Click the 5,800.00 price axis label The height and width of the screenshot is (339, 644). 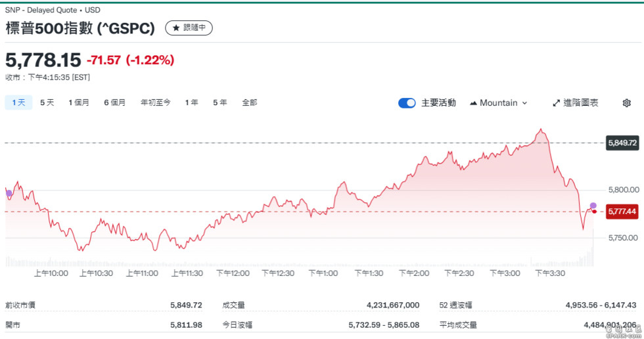[624, 190]
